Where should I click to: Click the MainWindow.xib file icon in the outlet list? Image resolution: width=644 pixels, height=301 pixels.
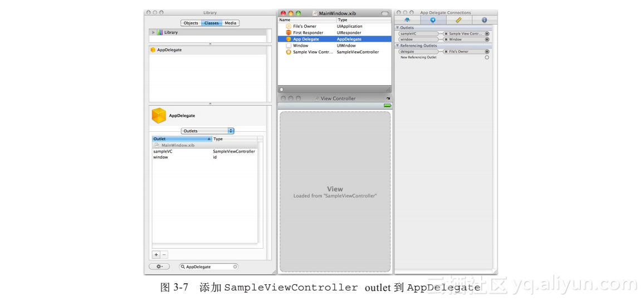pyautogui.click(x=157, y=145)
